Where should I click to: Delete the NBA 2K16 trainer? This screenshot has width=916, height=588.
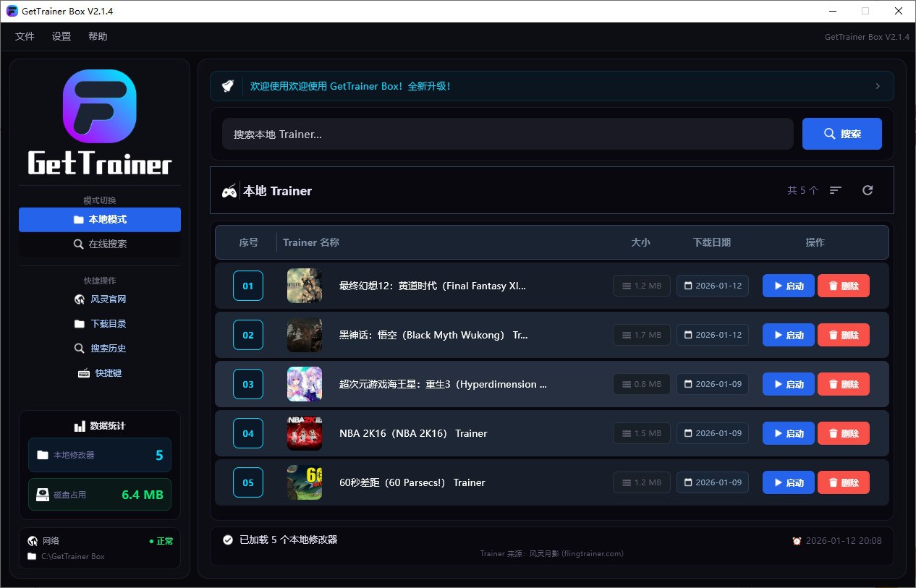click(x=843, y=433)
